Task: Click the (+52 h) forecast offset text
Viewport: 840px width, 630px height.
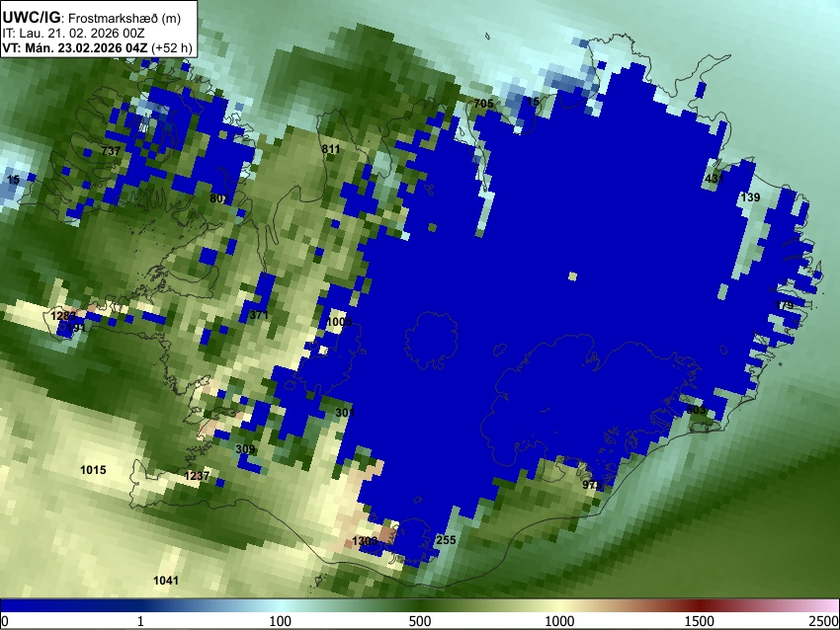Action: (171, 47)
